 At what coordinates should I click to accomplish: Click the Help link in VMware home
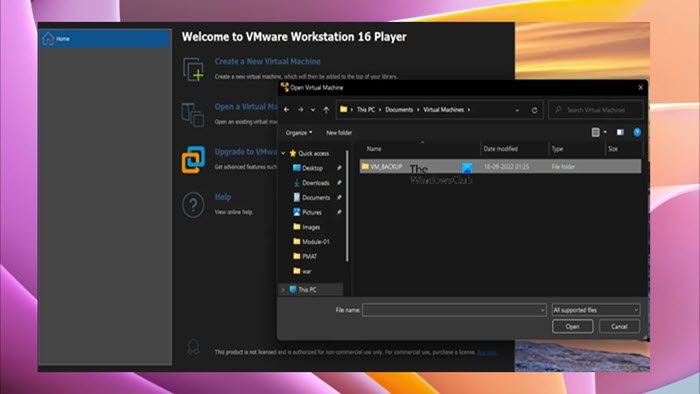tap(223, 197)
